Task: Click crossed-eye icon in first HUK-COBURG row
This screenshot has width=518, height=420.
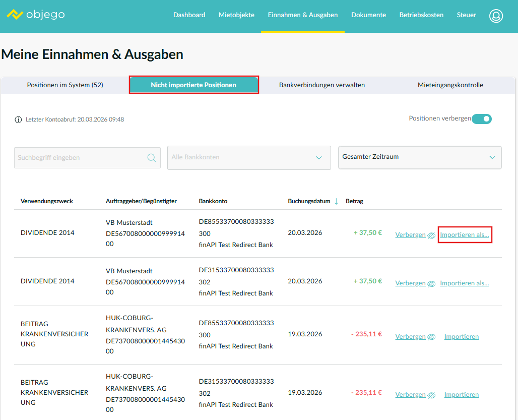Action: tap(431, 337)
